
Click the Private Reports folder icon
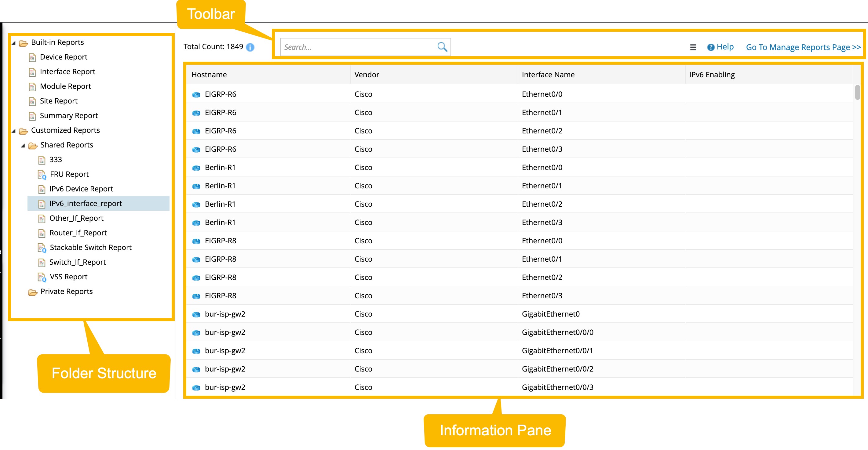(x=32, y=291)
